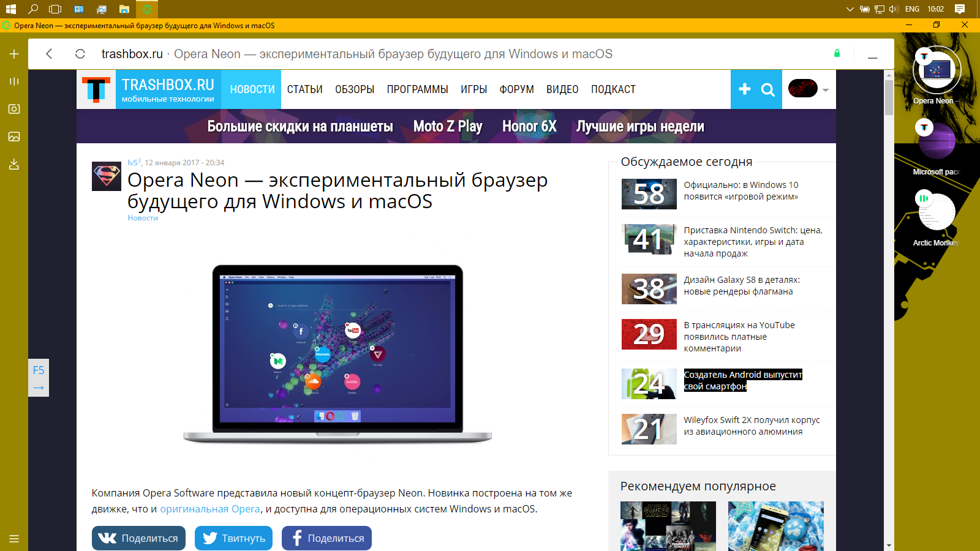Viewport: 980px width, 551px height.
Task: Click the green security lock icon
Action: click(x=837, y=53)
